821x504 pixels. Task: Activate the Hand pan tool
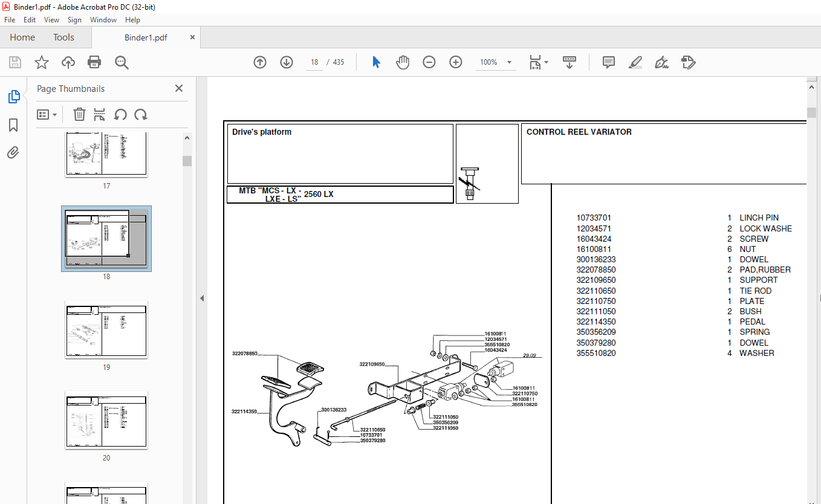pyautogui.click(x=403, y=62)
